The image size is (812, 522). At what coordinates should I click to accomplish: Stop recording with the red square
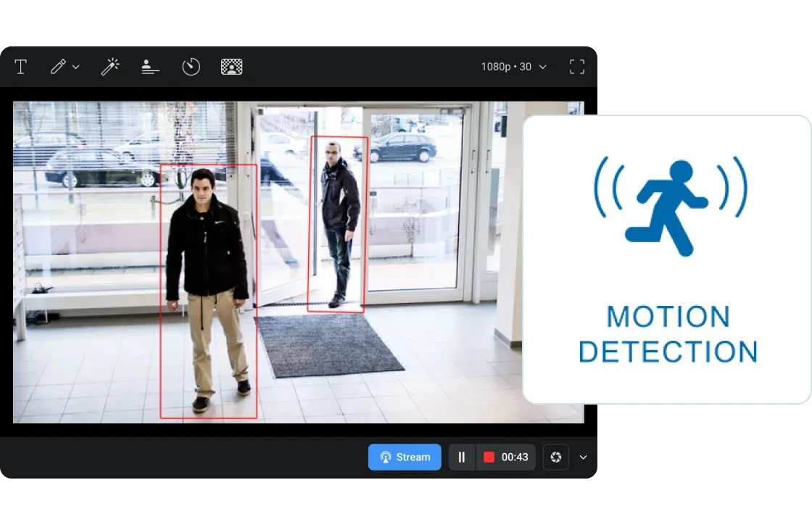(489, 457)
